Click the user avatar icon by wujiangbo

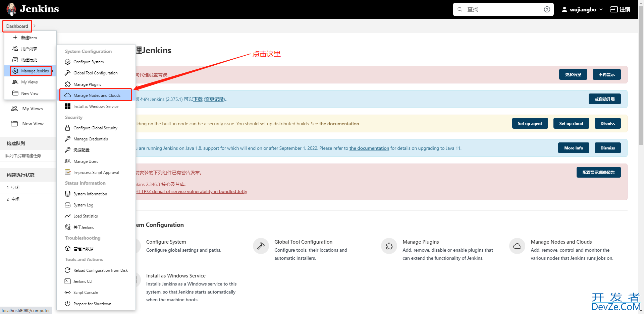pyautogui.click(x=565, y=9)
